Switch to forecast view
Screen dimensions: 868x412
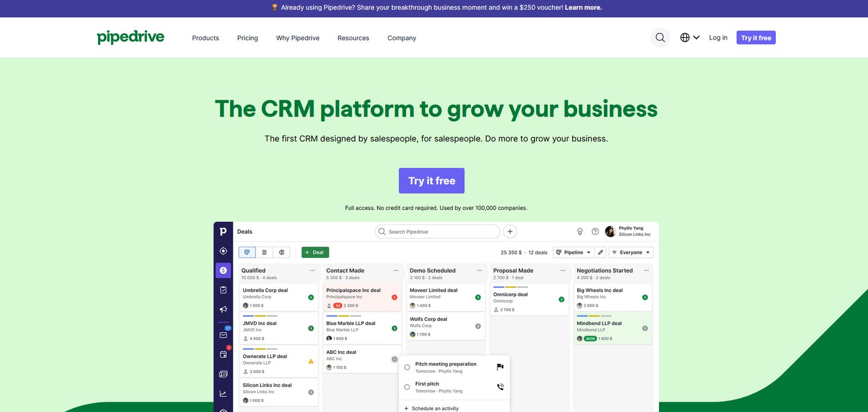tap(282, 252)
